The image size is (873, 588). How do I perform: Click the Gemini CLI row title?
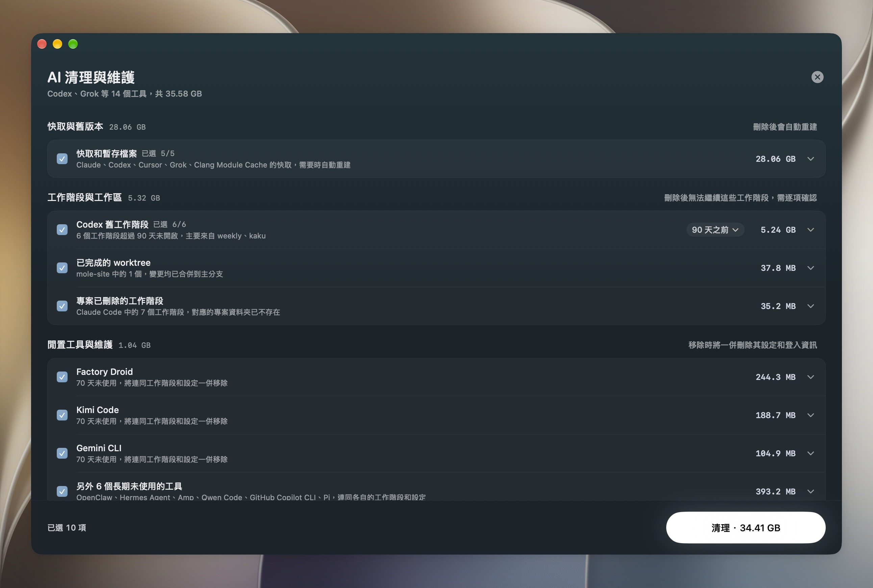click(99, 448)
